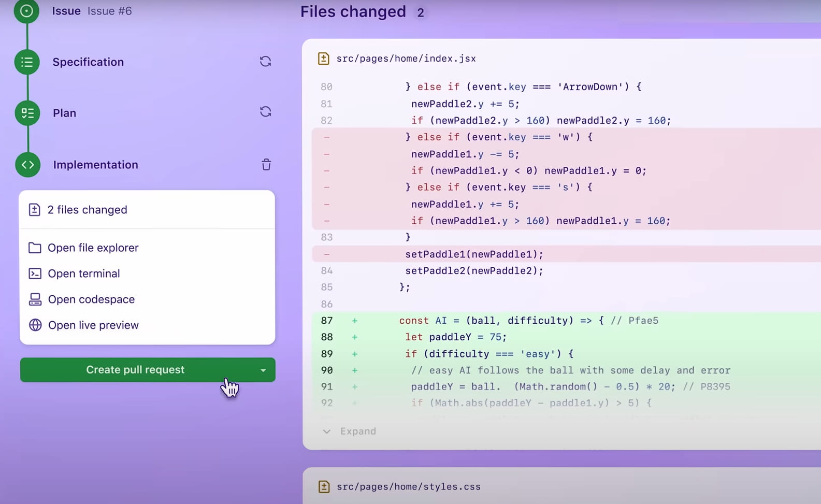
Task: Open the Issue #6 link
Action: pyautogui.click(x=109, y=11)
